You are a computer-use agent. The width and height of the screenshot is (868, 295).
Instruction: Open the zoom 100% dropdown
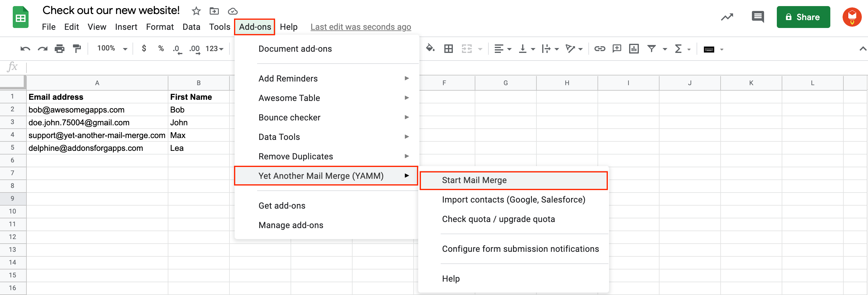tap(112, 49)
